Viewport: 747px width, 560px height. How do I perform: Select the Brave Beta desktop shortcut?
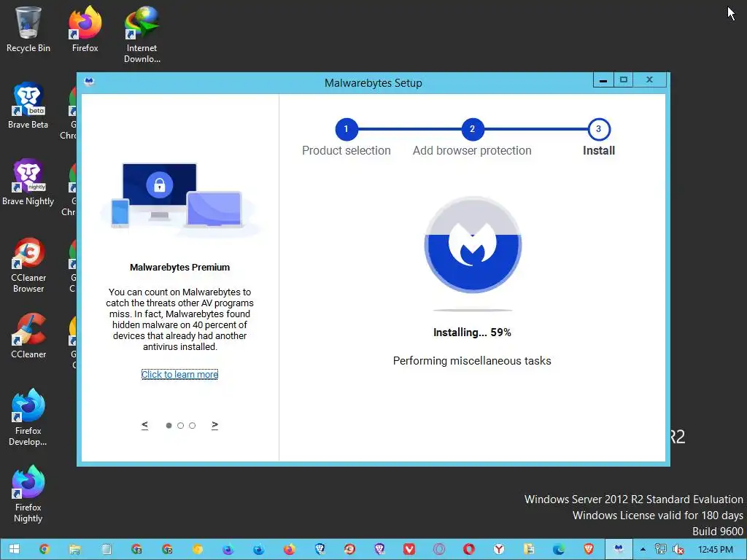click(28, 106)
